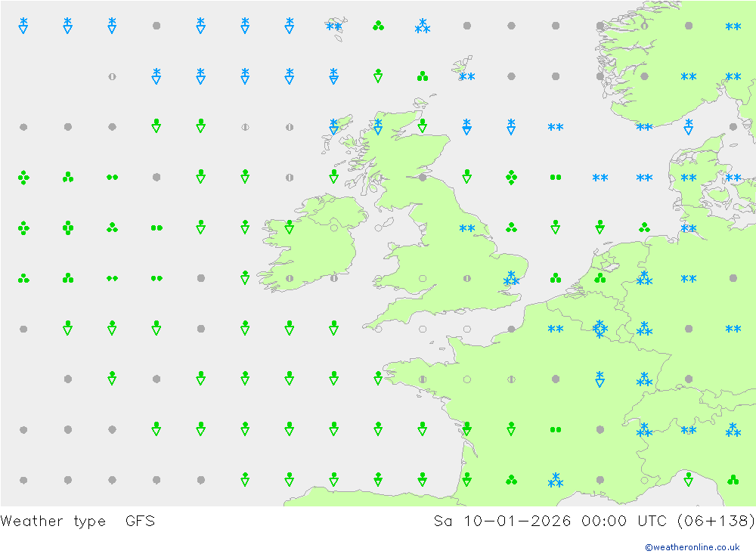Click the green shower symbol in the Moray Firth
Viewport: 756px width, 554px height.
423,126
